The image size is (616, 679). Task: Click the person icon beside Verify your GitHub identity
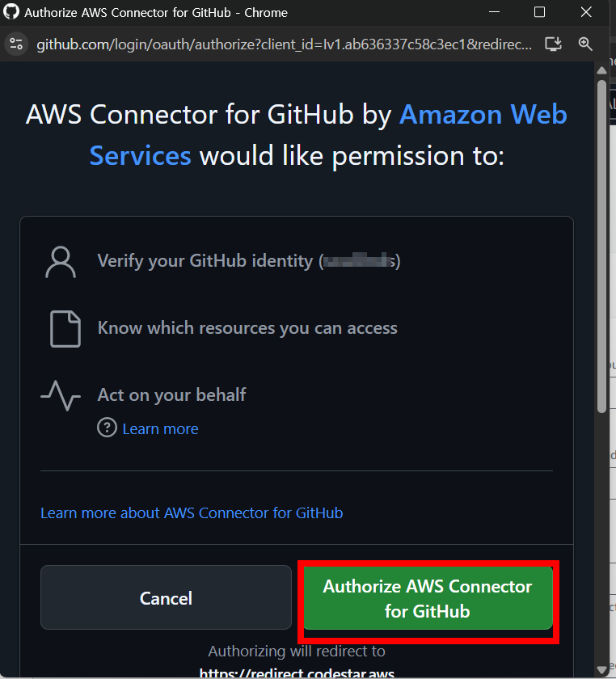pos(61,260)
